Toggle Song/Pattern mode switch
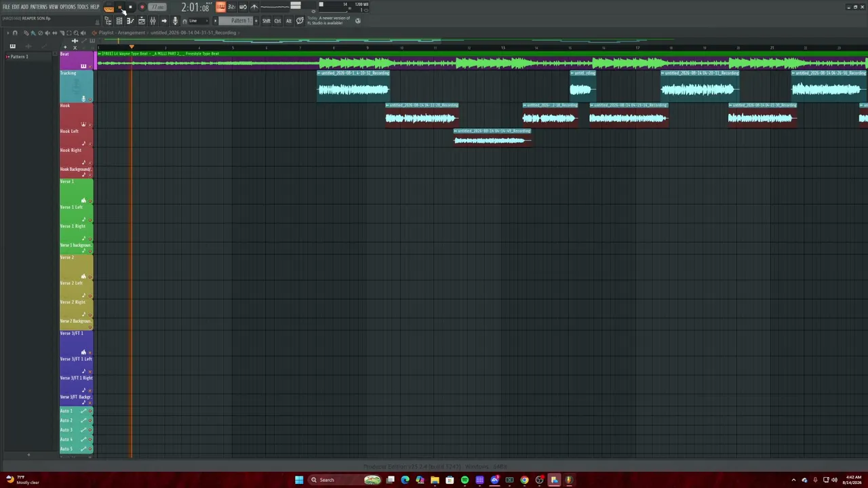 (109, 7)
